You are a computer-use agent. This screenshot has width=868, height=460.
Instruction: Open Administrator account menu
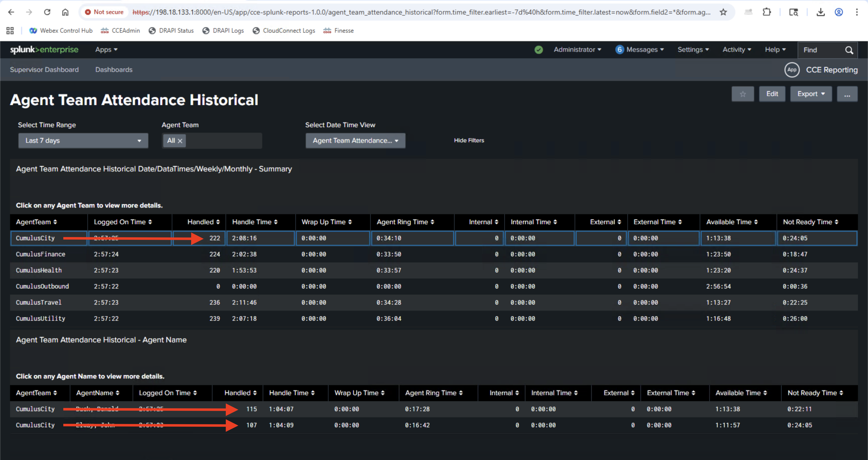(x=577, y=50)
